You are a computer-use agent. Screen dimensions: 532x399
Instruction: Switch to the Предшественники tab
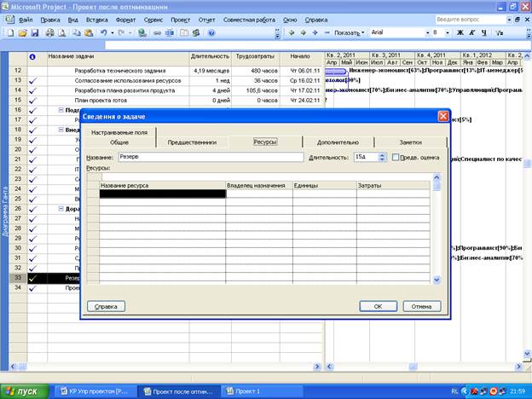(x=192, y=142)
